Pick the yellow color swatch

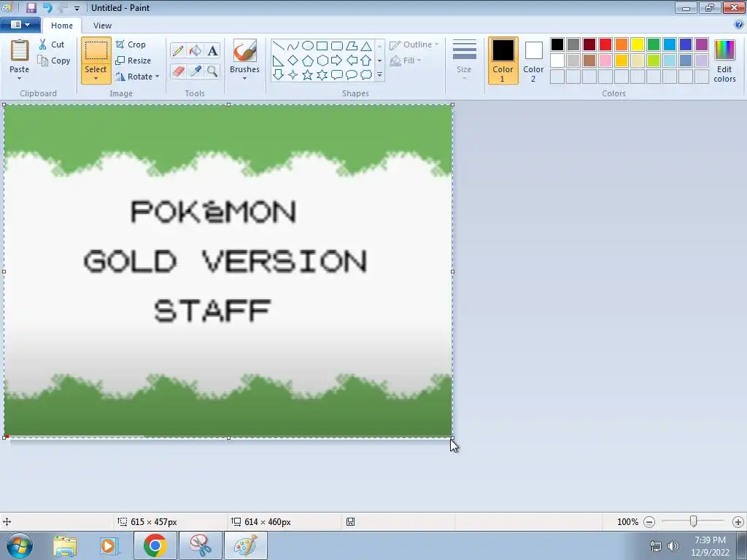pyautogui.click(x=638, y=44)
